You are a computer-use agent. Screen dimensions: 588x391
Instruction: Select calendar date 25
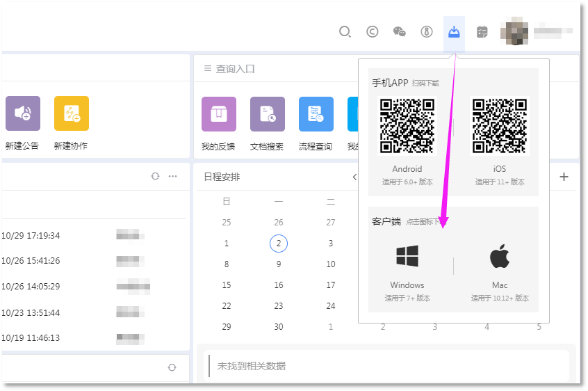click(x=227, y=223)
